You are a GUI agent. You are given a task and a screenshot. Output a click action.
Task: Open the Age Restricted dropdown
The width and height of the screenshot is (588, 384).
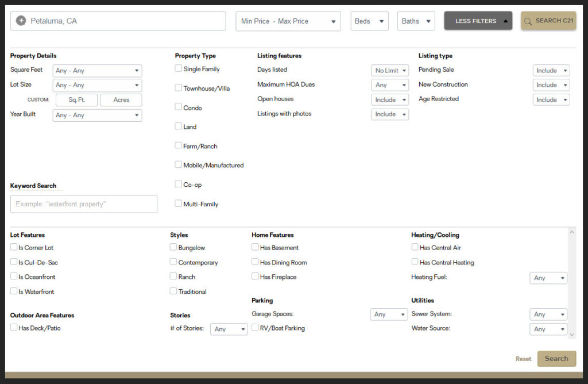(x=551, y=100)
